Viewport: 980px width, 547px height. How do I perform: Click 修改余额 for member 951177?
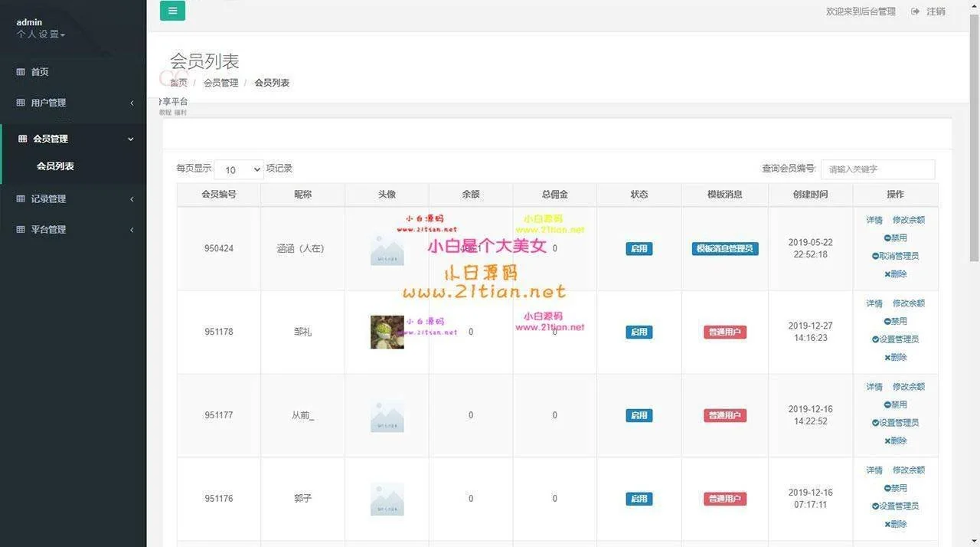908,387
